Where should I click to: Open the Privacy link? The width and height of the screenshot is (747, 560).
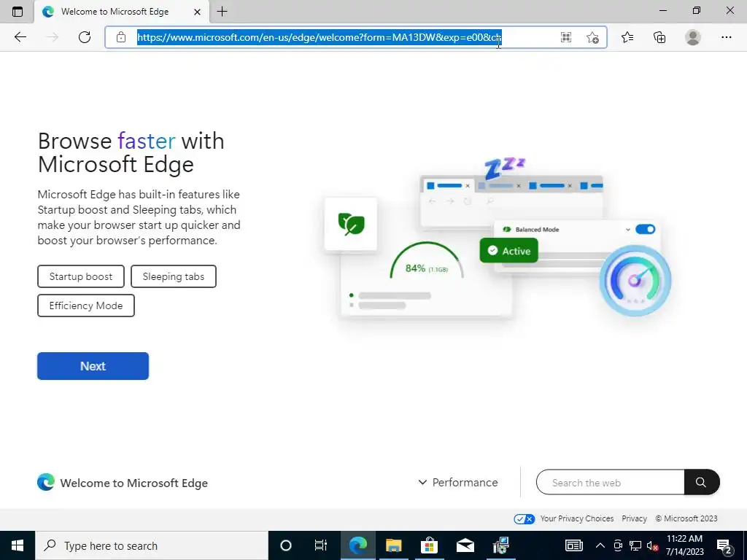point(634,518)
